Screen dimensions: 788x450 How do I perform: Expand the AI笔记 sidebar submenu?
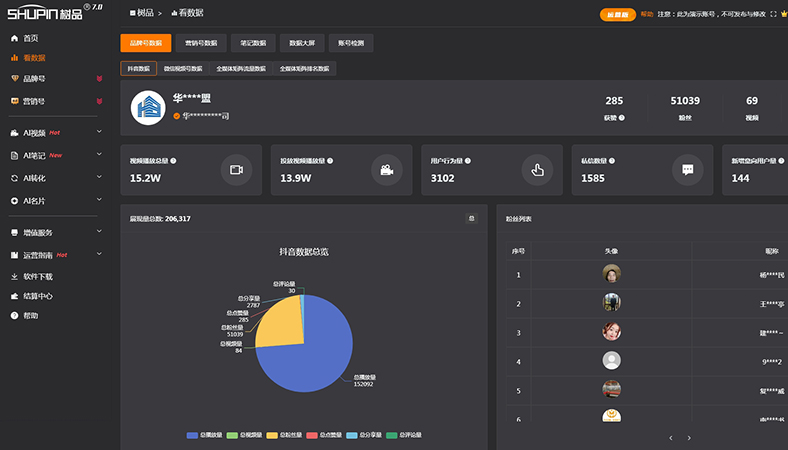[x=98, y=155]
